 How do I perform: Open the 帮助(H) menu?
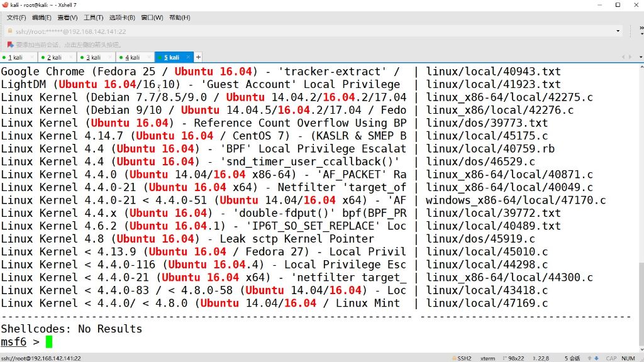[179, 18]
